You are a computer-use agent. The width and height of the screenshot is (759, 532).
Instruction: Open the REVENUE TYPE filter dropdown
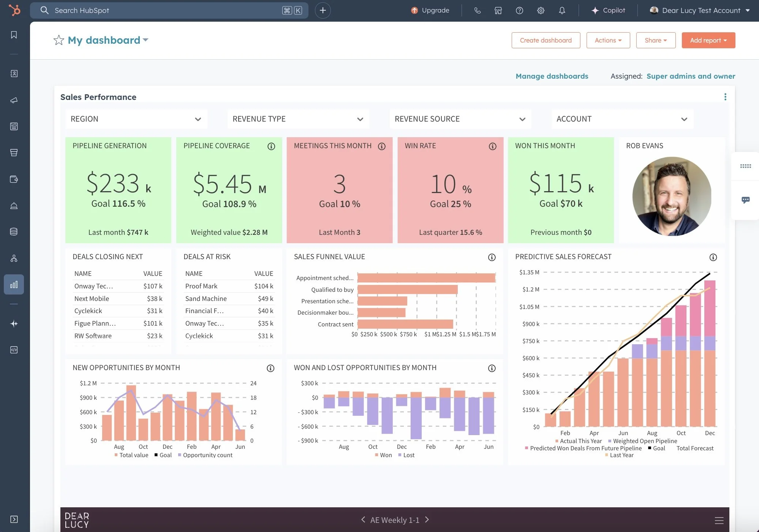[x=298, y=119]
